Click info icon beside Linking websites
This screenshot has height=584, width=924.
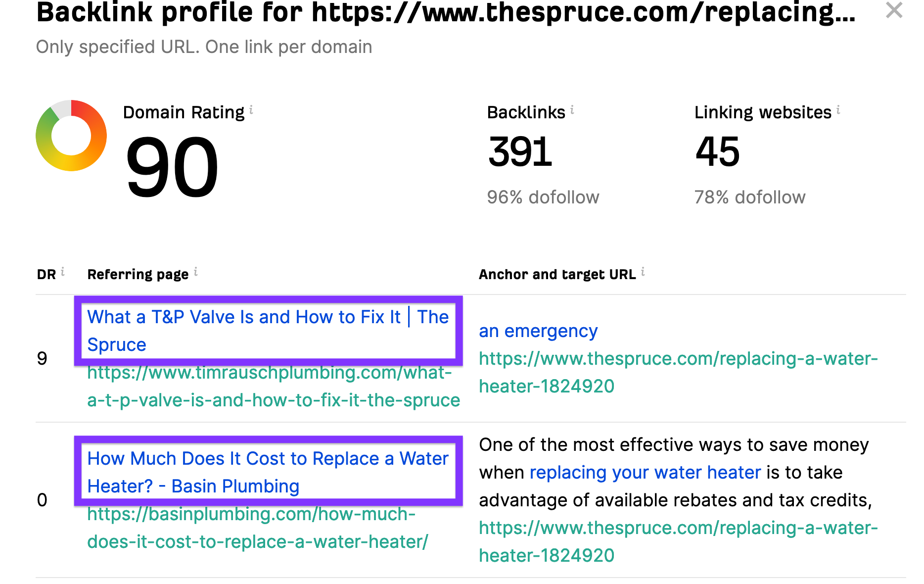[838, 110]
